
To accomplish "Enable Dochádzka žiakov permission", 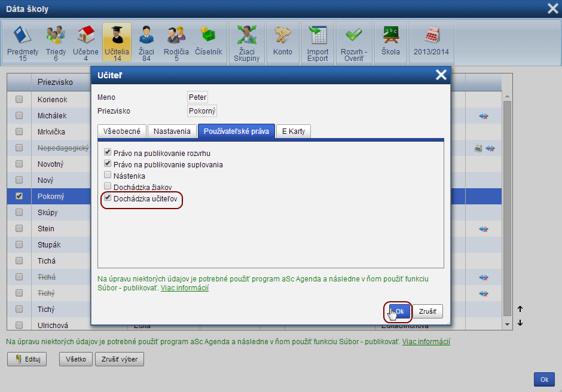I will point(108,186).
